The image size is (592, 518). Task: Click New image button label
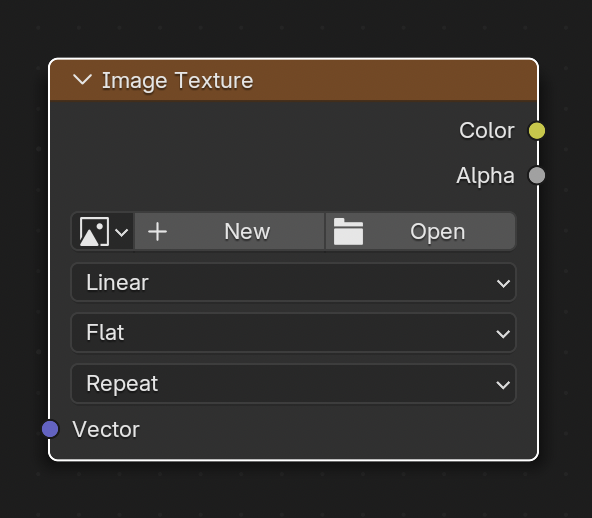(247, 231)
